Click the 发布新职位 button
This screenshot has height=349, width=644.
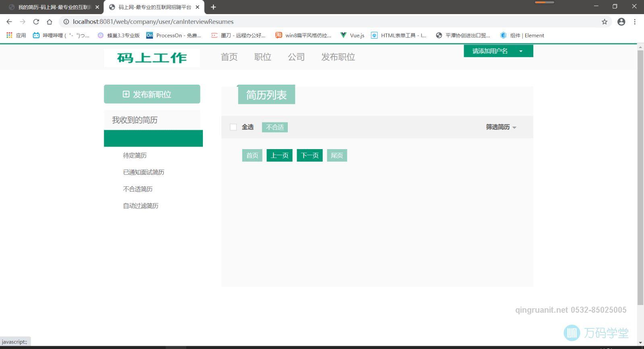click(152, 94)
